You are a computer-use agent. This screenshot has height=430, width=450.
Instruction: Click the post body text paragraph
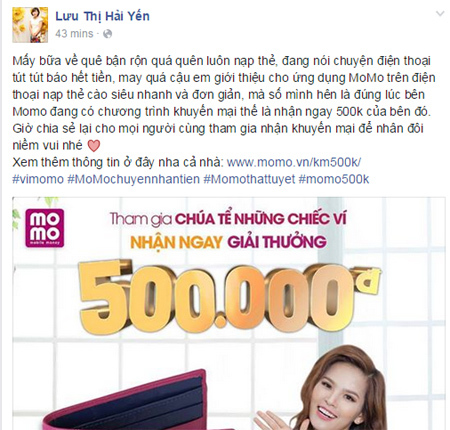[224, 103]
